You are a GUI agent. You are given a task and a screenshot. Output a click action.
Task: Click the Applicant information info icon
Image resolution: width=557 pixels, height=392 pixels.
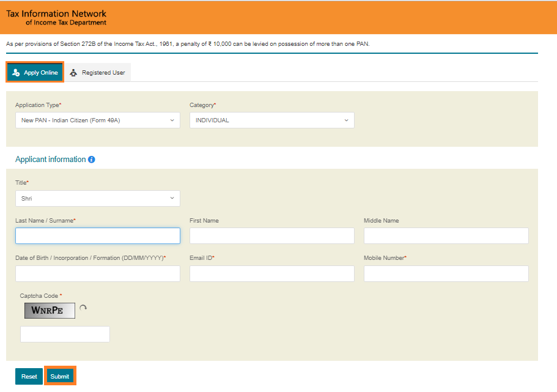coord(91,160)
